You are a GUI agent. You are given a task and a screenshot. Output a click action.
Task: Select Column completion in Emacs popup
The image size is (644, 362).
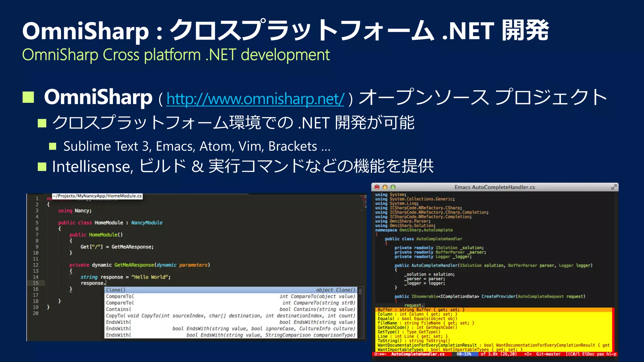click(x=494, y=314)
